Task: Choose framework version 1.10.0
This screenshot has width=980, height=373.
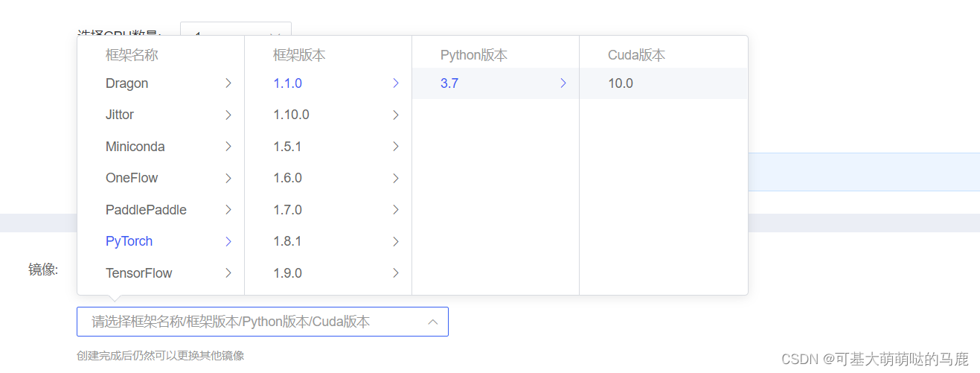Action: tap(328, 115)
